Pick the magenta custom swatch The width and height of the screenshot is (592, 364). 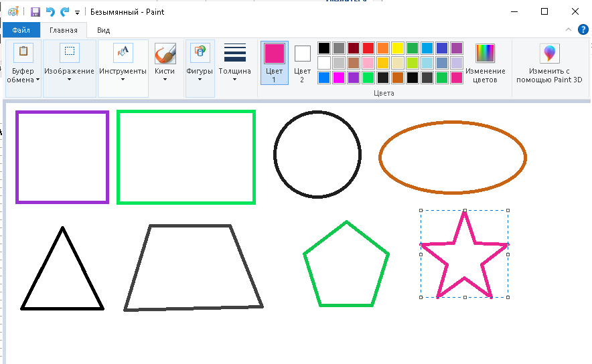click(x=339, y=78)
